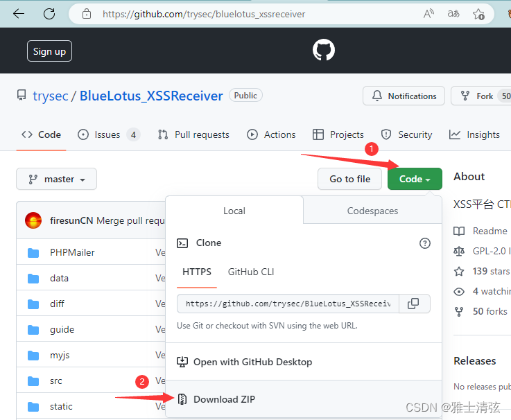Open the Code repository tab

(x=41, y=134)
